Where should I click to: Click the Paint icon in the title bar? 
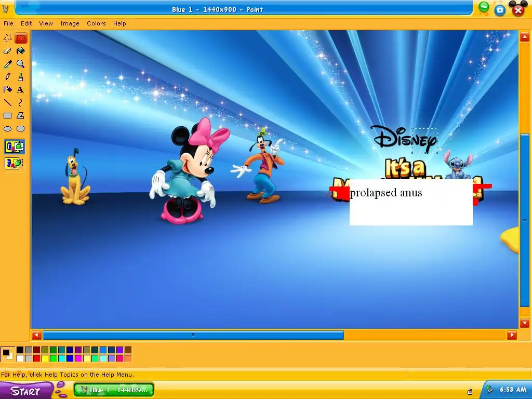click(6, 9)
